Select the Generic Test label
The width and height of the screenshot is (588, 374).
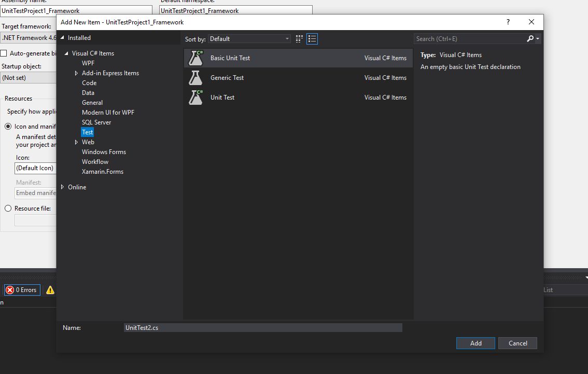click(x=227, y=78)
